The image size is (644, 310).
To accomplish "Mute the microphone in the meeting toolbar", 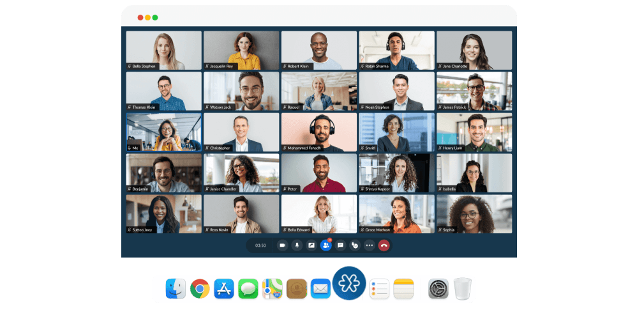I will tap(297, 245).
